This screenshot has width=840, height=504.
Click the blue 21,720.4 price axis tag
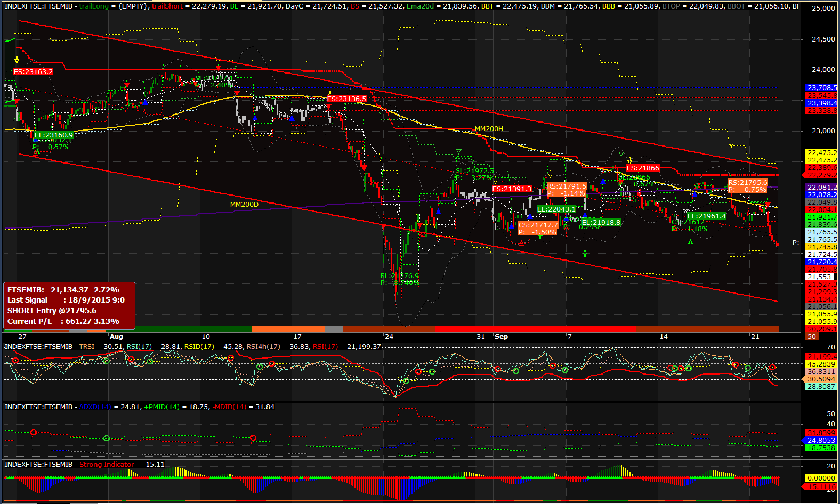click(x=822, y=262)
